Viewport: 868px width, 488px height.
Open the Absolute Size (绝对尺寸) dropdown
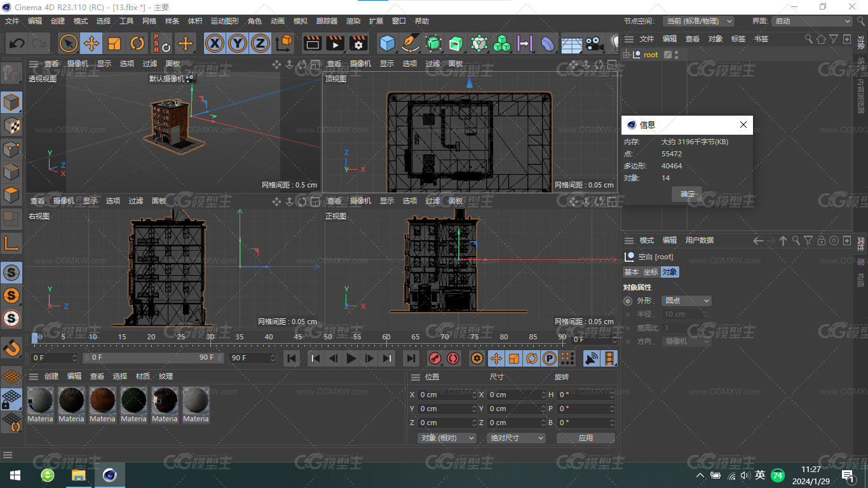[x=516, y=438]
